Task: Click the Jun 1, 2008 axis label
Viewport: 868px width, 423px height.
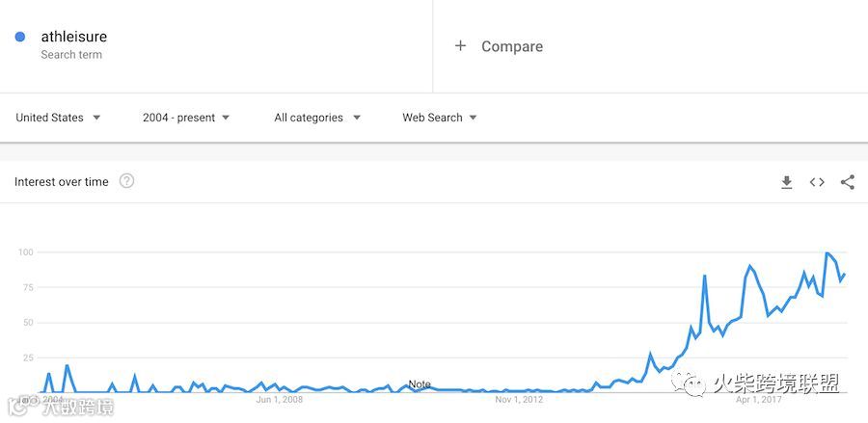Action: click(x=280, y=399)
